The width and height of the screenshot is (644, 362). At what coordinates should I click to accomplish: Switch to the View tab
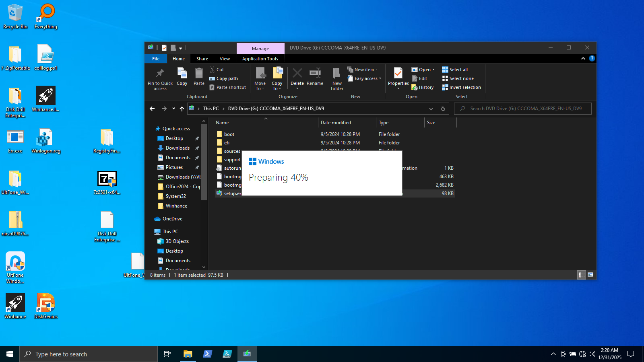pos(225,58)
